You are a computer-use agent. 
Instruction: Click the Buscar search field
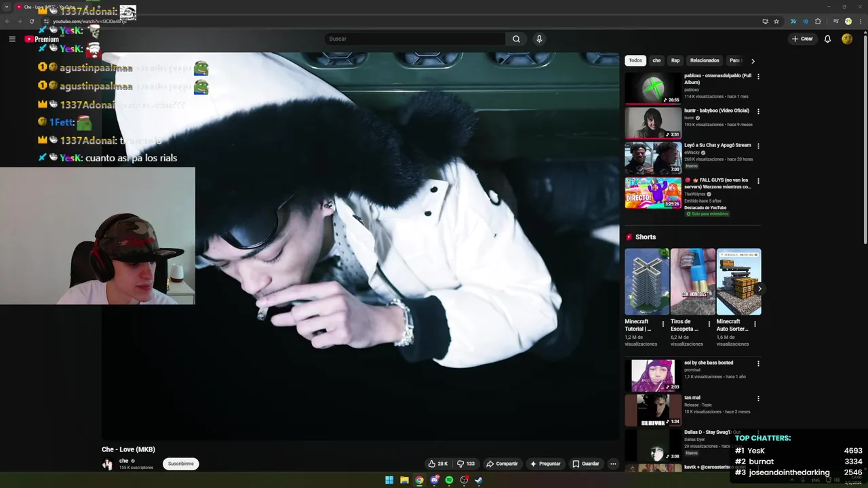pos(414,39)
